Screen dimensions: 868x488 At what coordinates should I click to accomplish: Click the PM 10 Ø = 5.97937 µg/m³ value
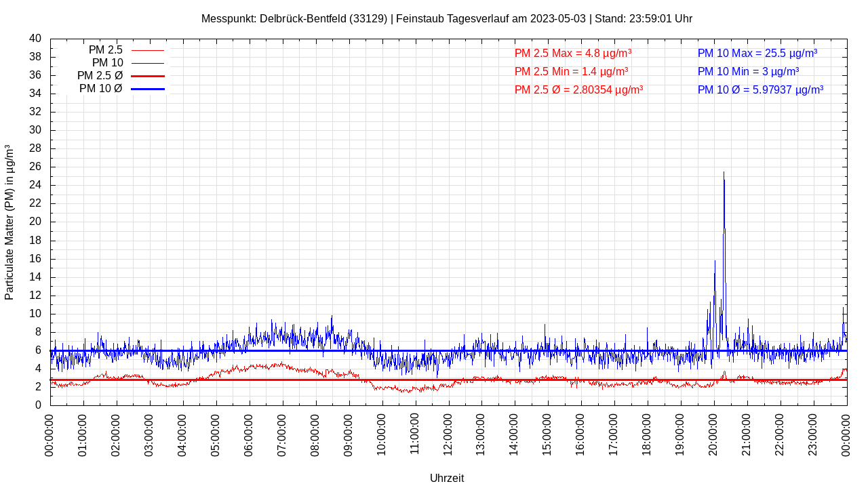click(x=760, y=89)
